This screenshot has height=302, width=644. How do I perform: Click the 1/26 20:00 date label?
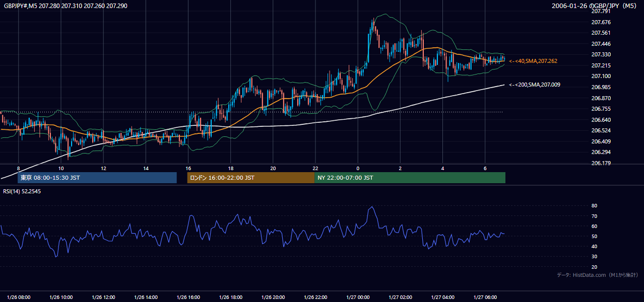[273, 297]
